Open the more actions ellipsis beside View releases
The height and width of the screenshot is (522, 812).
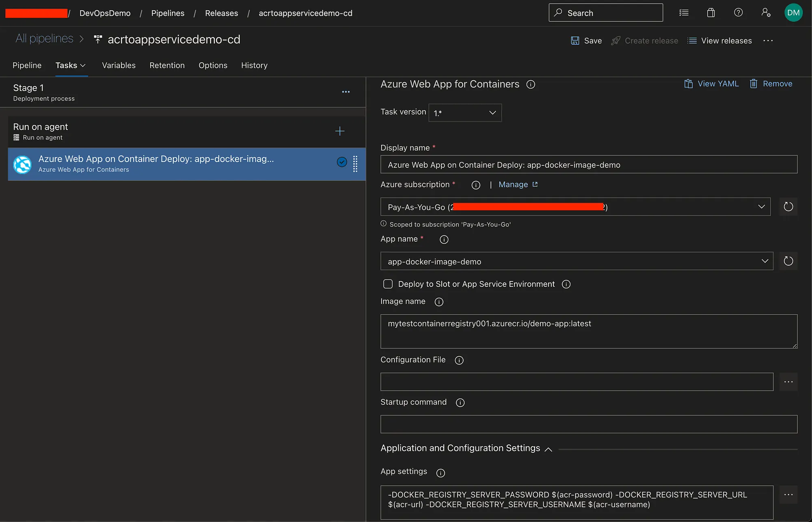pos(768,41)
